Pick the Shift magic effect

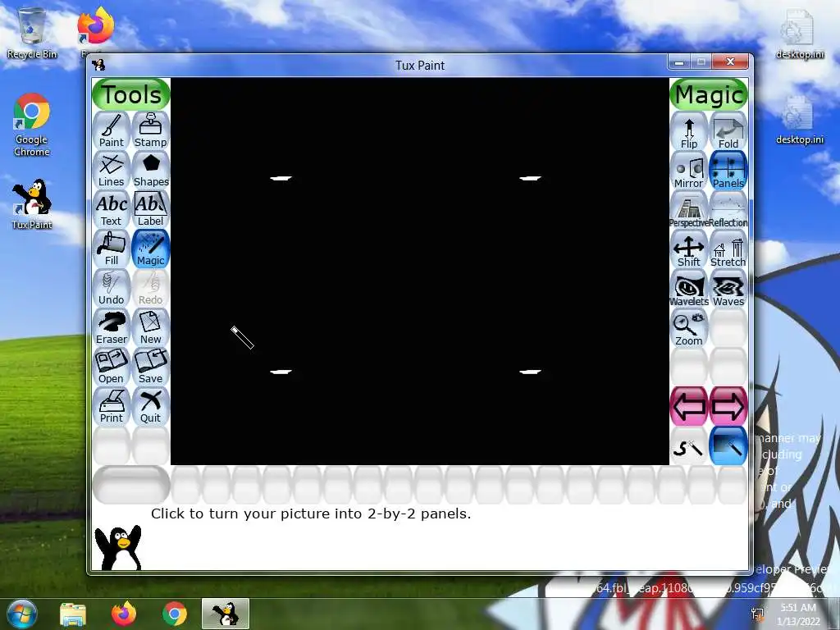tap(689, 249)
